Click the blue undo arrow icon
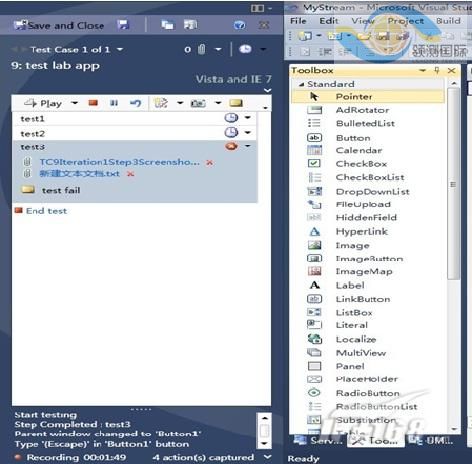 135,103
